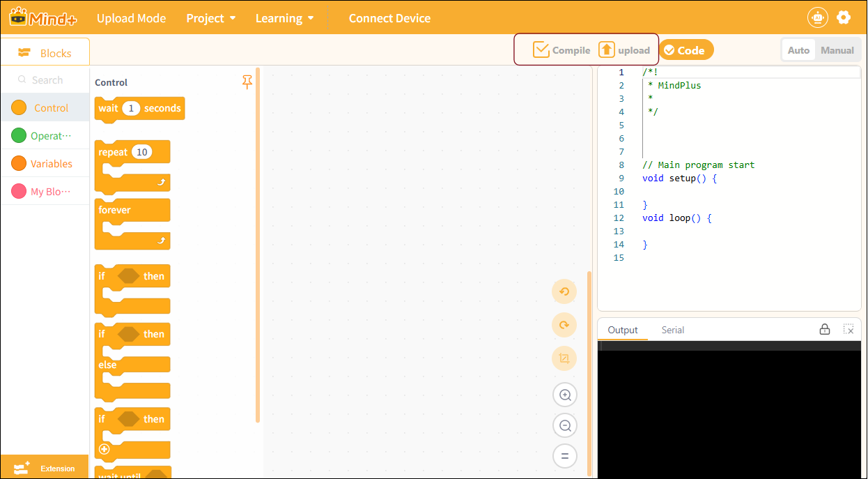Reset workspace zoom with the equals icon
Image resolution: width=868 pixels, height=479 pixels.
[565, 456]
